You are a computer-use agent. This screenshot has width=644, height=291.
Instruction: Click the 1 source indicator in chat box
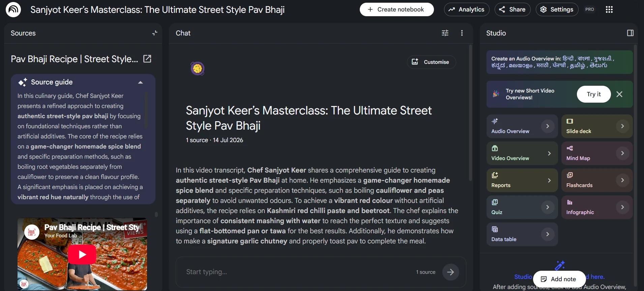point(426,272)
